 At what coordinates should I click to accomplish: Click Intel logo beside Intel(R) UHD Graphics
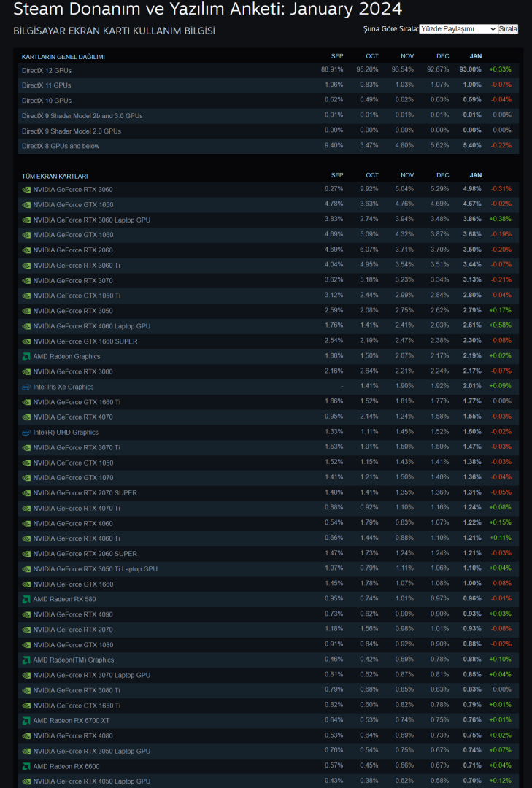click(x=26, y=433)
